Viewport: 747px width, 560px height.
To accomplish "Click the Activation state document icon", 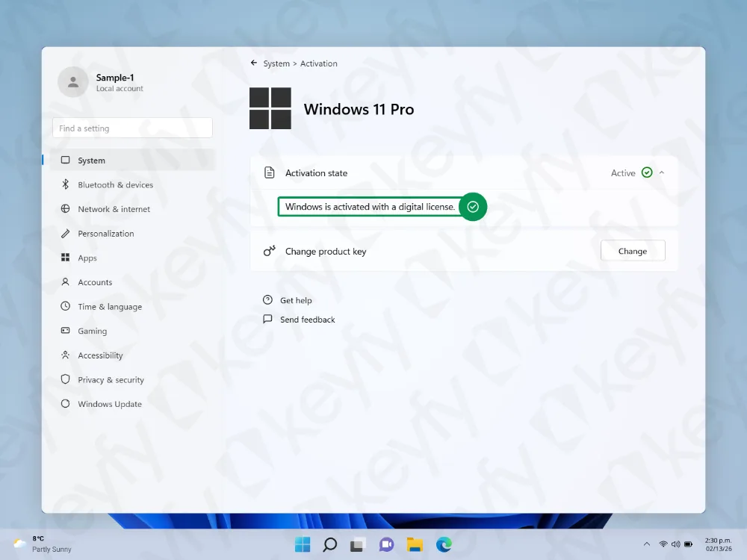I will coord(269,172).
